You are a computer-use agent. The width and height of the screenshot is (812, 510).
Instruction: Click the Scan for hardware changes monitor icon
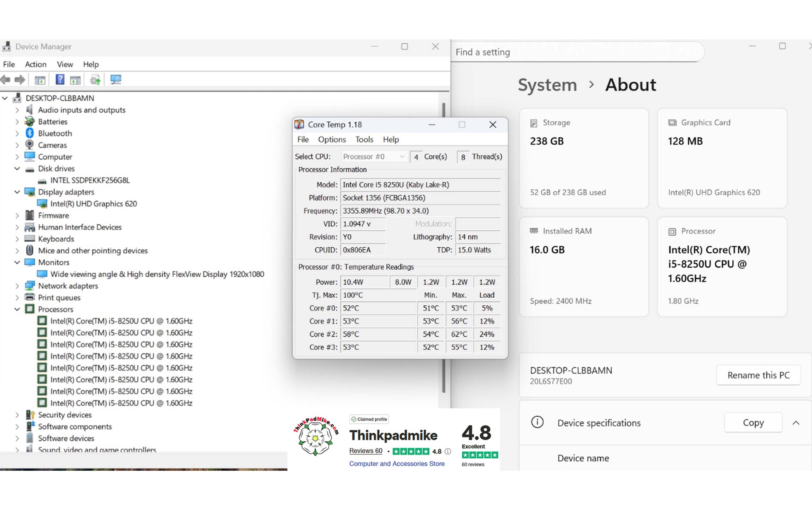coord(116,80)
